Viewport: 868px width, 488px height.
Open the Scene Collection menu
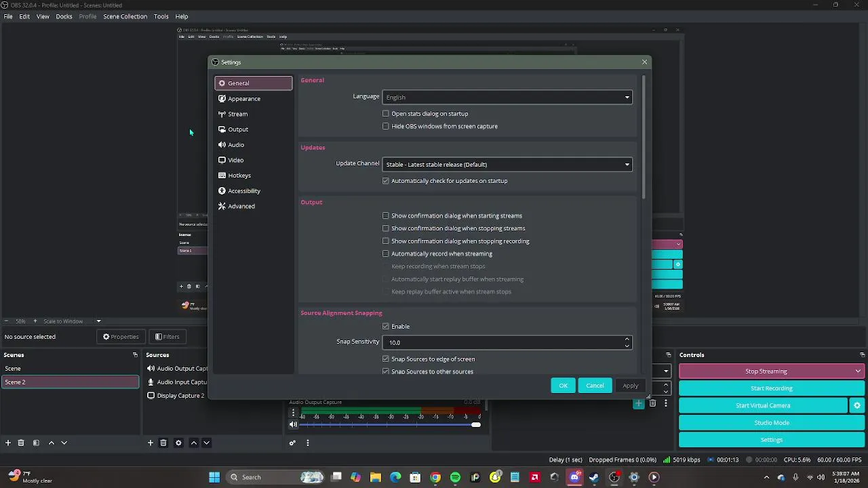tap(125, 16)
